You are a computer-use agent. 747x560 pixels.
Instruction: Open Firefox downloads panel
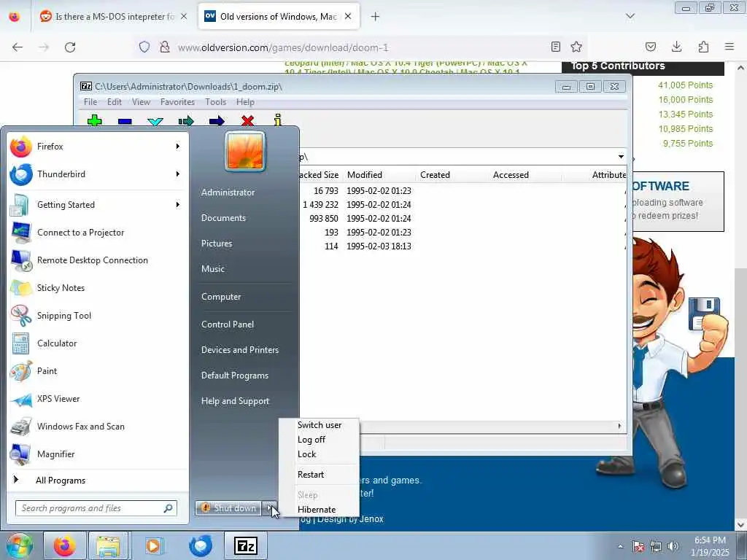(x=676, y=47)
